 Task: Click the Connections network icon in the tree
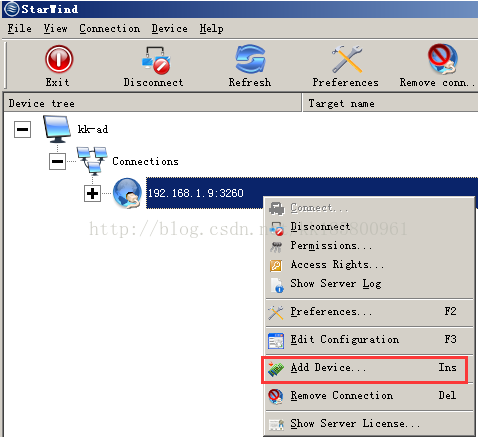(92, 161)
